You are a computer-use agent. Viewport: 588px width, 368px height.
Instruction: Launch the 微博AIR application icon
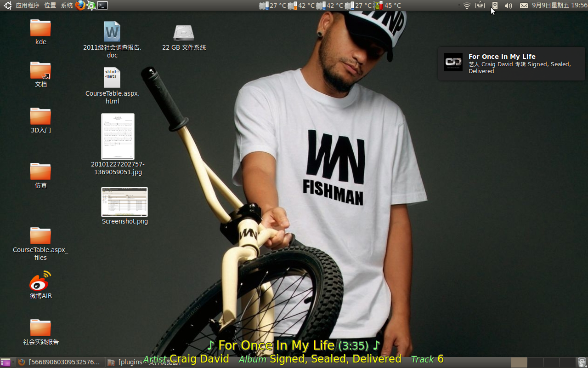[x=40, y=281]
